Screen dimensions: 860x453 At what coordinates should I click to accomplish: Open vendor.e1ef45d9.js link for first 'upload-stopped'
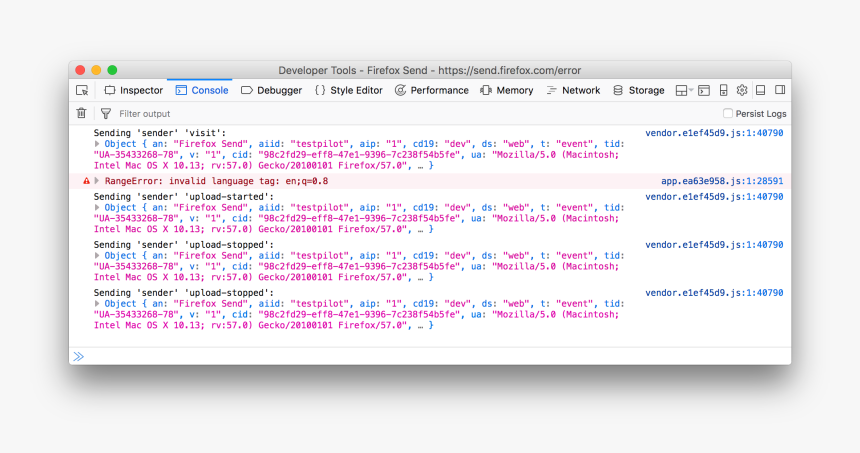pyautogui.click(x=714, y=245)
